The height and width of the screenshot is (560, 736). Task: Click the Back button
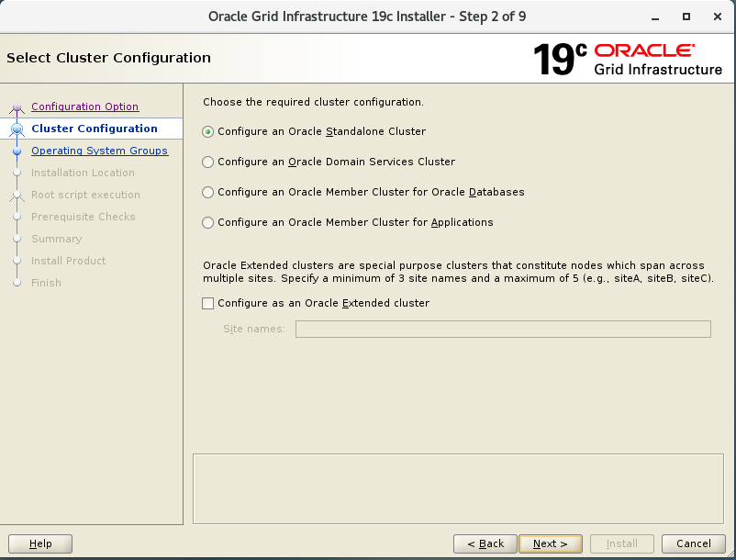485,543
